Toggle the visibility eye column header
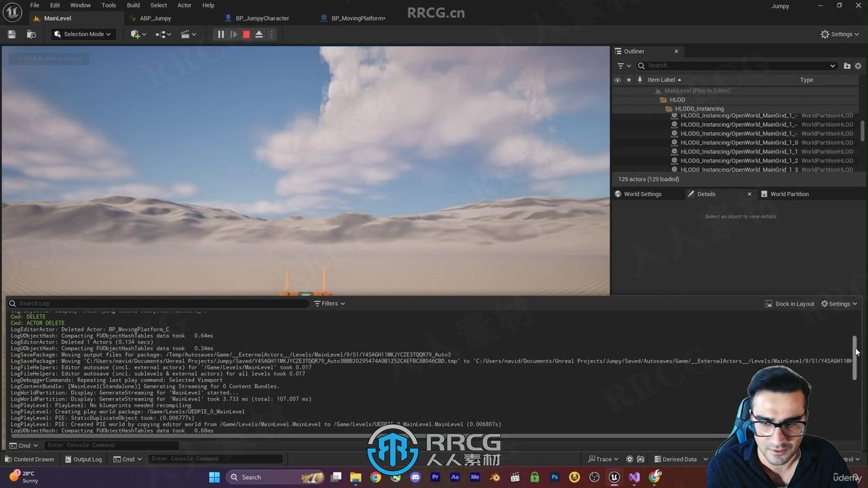Screen dimensions: 868x488 point(617,80)
